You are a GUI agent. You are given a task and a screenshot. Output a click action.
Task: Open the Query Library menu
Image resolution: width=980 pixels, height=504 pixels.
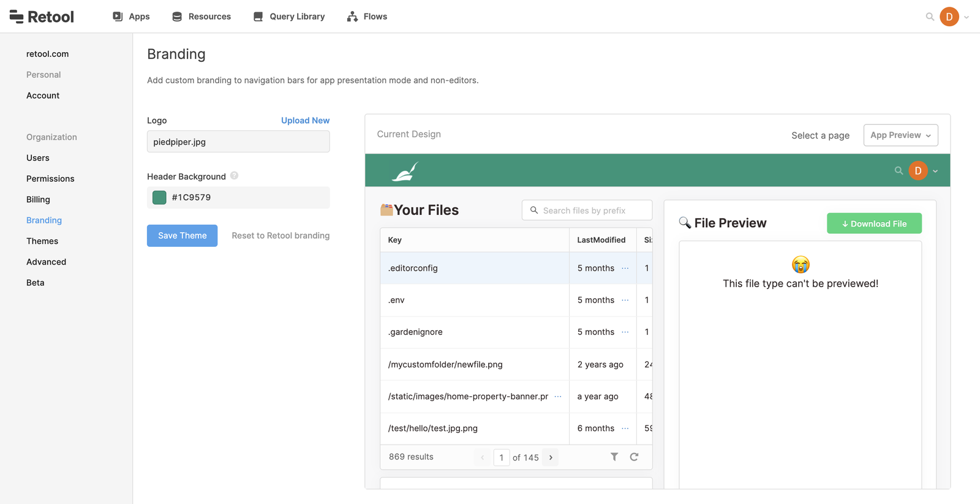(x=289, y=17)
